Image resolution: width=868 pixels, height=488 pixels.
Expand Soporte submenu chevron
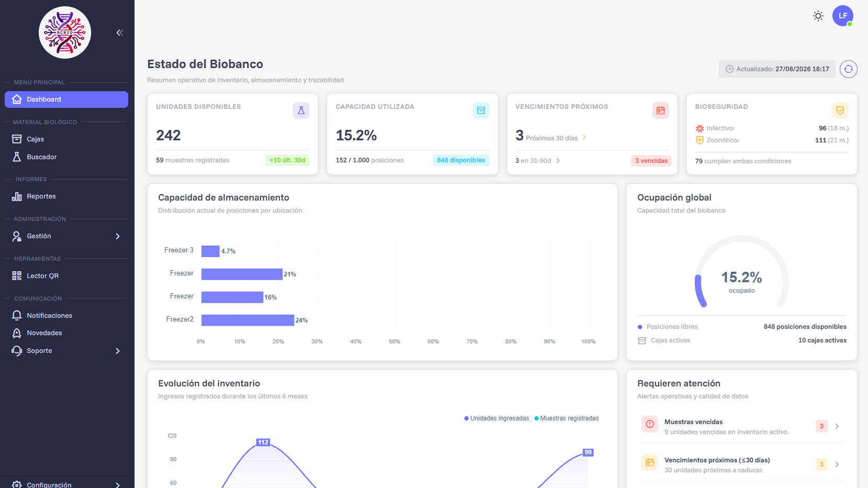coord(118,351)
